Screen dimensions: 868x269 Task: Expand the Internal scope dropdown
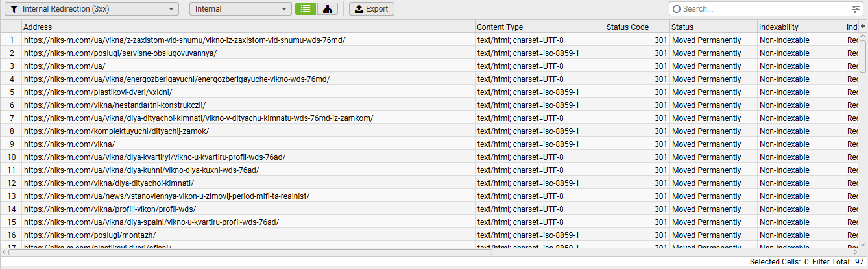(x=240, y=9)
